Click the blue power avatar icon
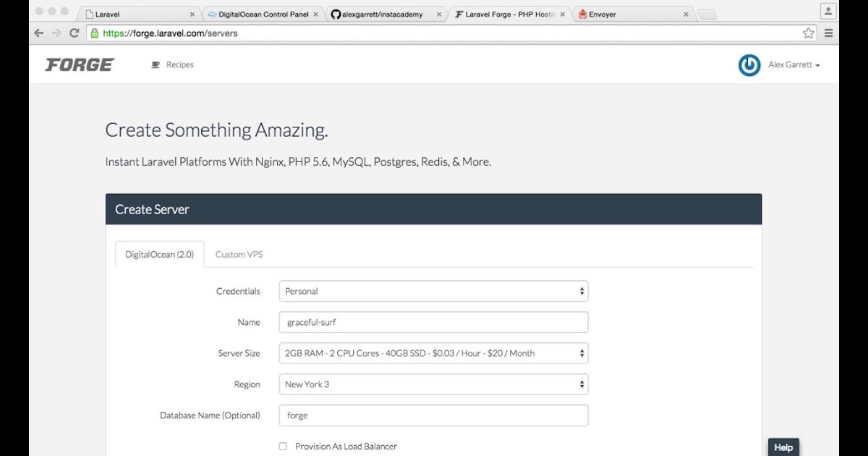Image resolution: width=868 pixels, height=456 pixels. coord(749,65)
